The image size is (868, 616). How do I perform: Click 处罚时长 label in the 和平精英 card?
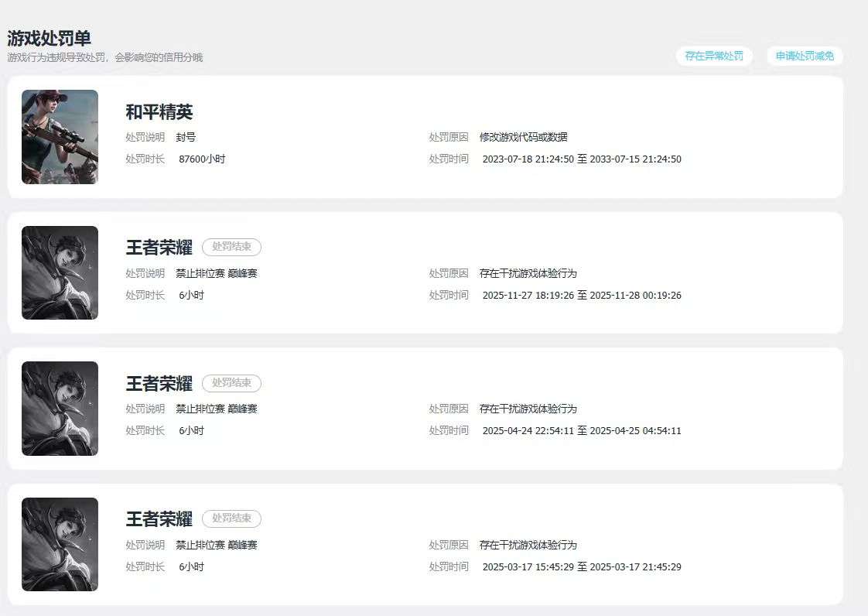(x=145, y=159)
